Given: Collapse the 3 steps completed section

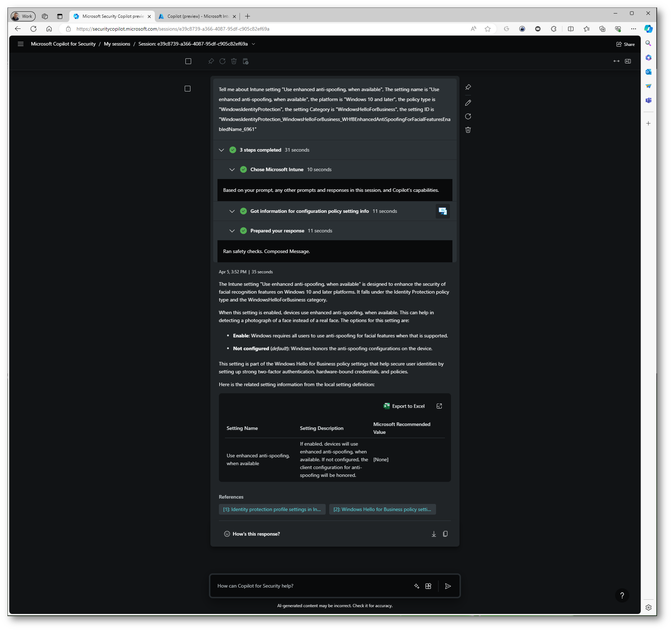Looking at the screenshot, I should click(x=221, y=150).
